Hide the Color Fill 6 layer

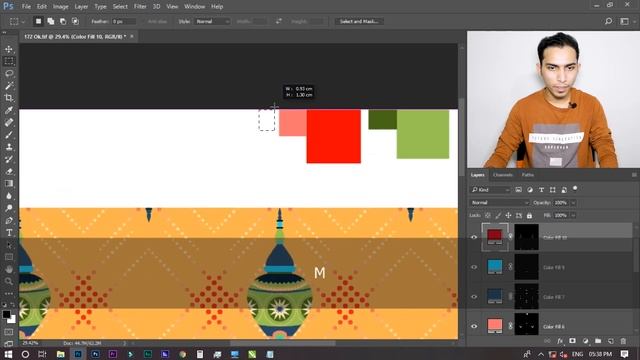pyautogui.click(x=474, y=326)
